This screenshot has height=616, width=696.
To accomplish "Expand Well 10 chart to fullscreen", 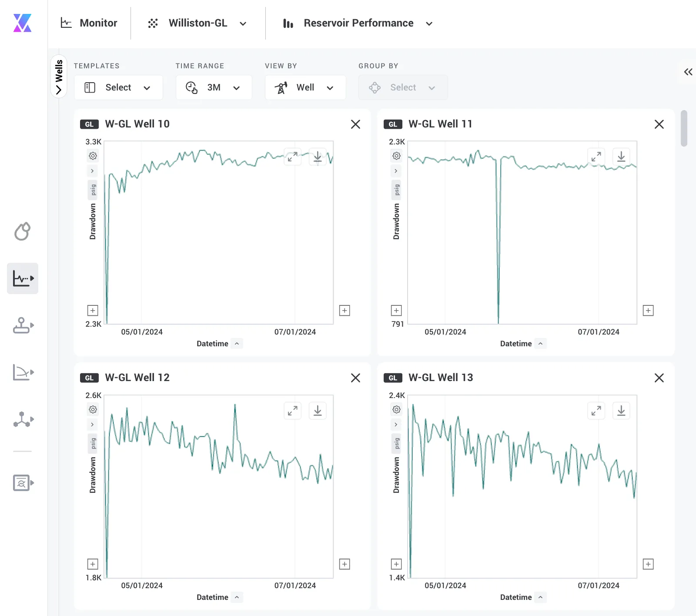I will [293, 157].
